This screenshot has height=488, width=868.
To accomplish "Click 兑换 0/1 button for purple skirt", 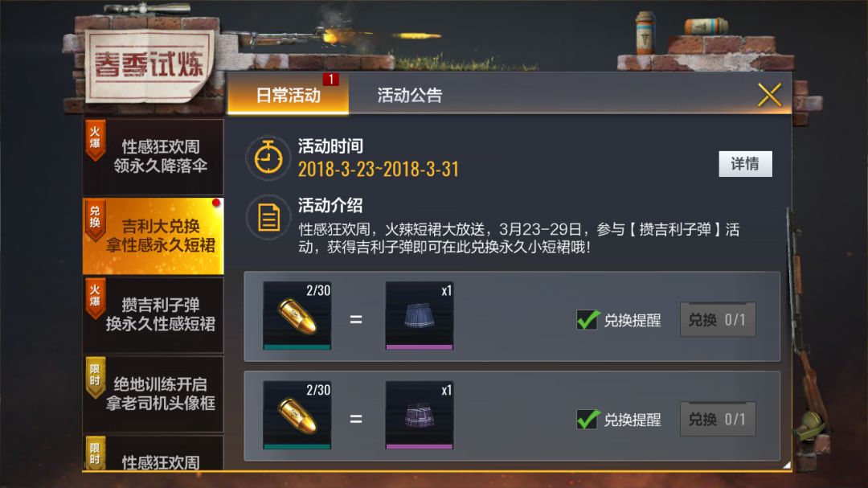I will 718,420.
